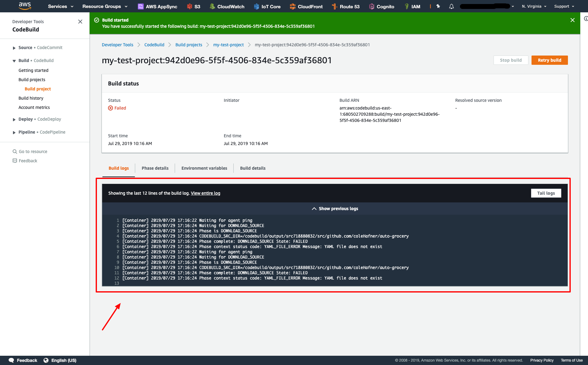Screen dimensions: 588x365
Task: Switch to the Phase details tab
Action: coord(155,168)
